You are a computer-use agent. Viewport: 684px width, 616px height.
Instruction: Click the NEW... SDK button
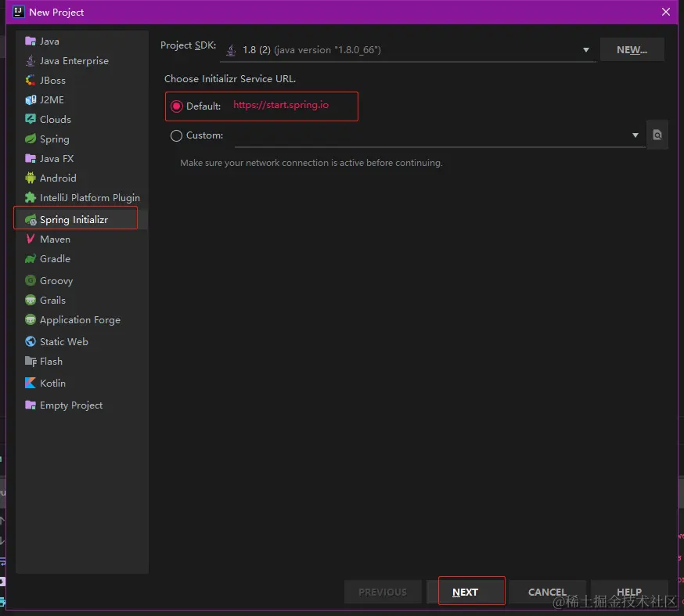tap(632, 50)
